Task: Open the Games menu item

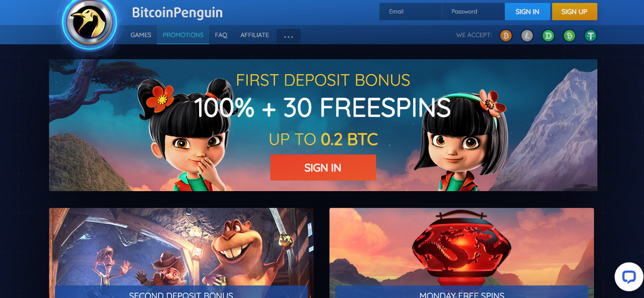Action: (141, 35)
